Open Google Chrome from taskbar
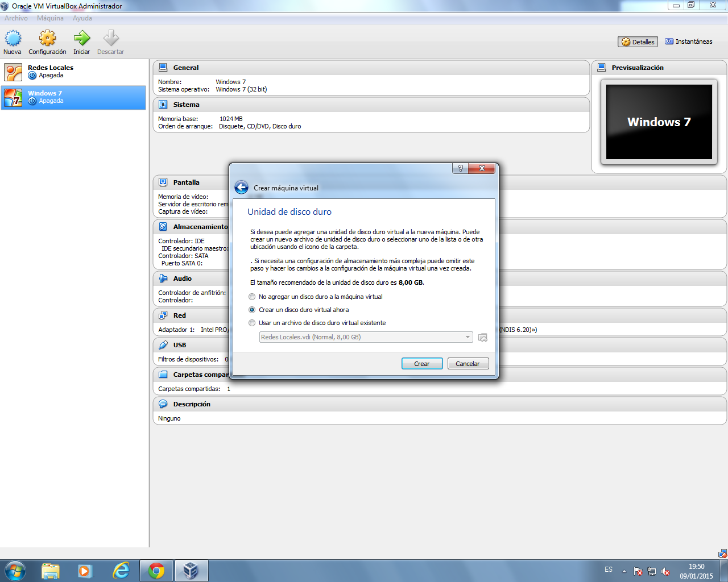Image resolution: width=728 pixels, height=582 pixels. pyautogui.click(x=156, y=571)
